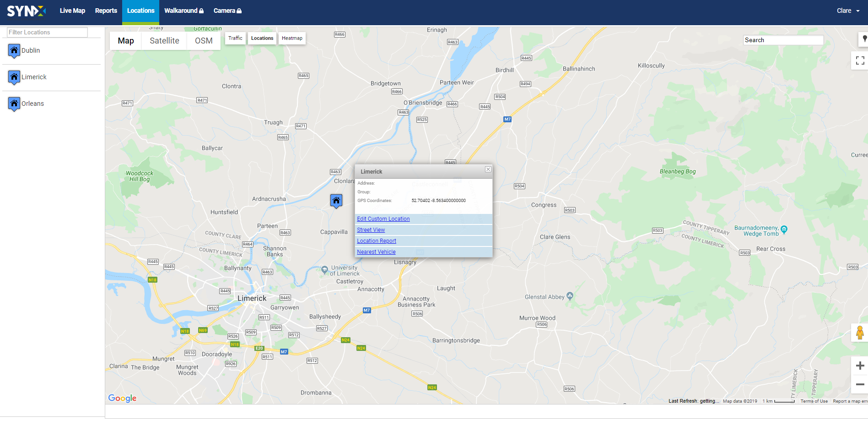
Task: Open Edit Custom Location link
Action: point(383,219)
